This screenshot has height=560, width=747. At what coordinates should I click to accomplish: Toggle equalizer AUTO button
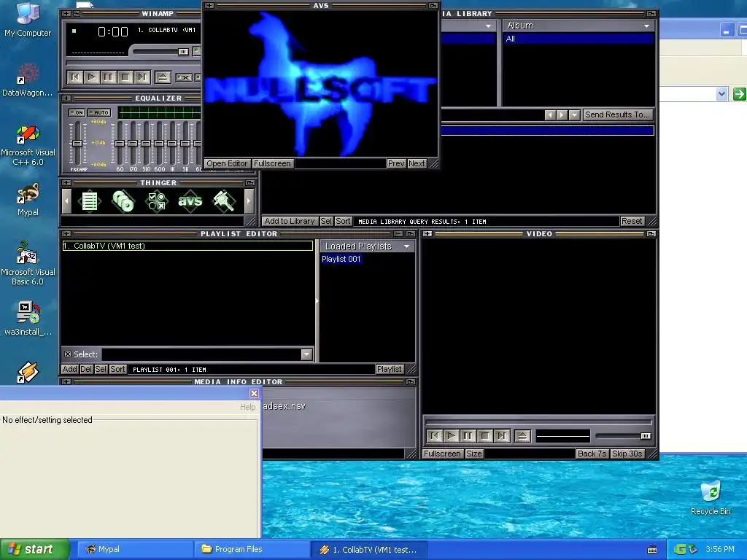coord(99,112)
